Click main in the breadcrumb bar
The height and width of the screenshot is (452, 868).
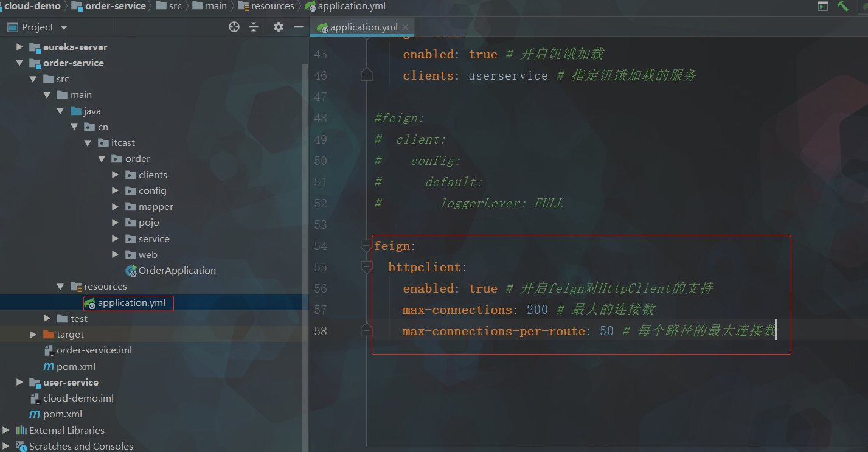click(216, 6)
